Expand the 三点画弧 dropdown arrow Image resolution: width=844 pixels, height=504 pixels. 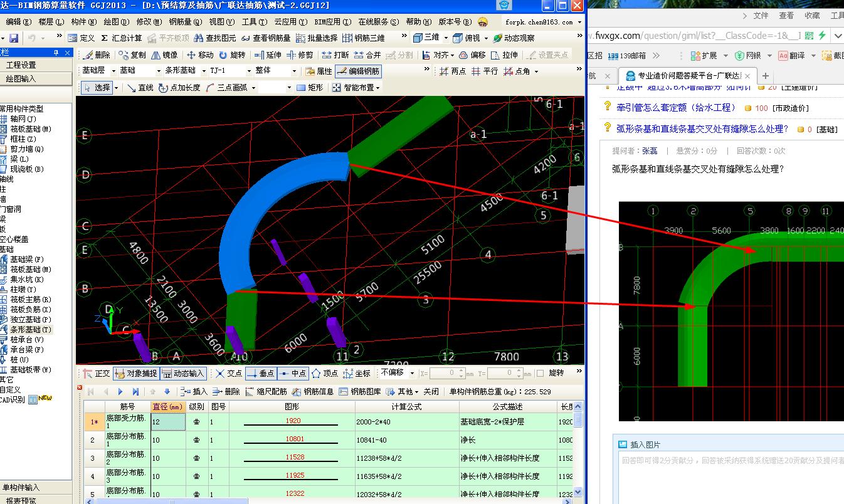pyautogui.click(x=252, y=88)
